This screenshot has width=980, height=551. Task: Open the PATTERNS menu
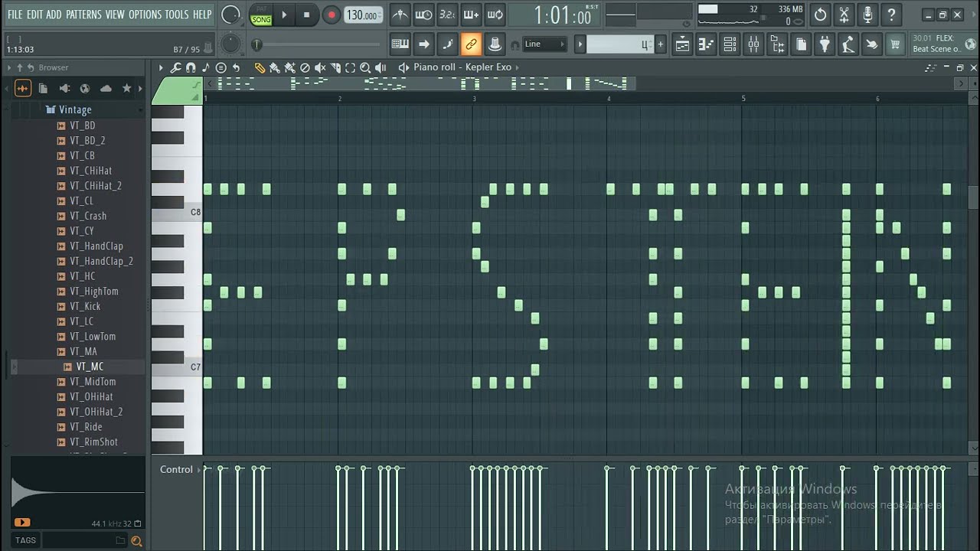click(x=83, y=15)
